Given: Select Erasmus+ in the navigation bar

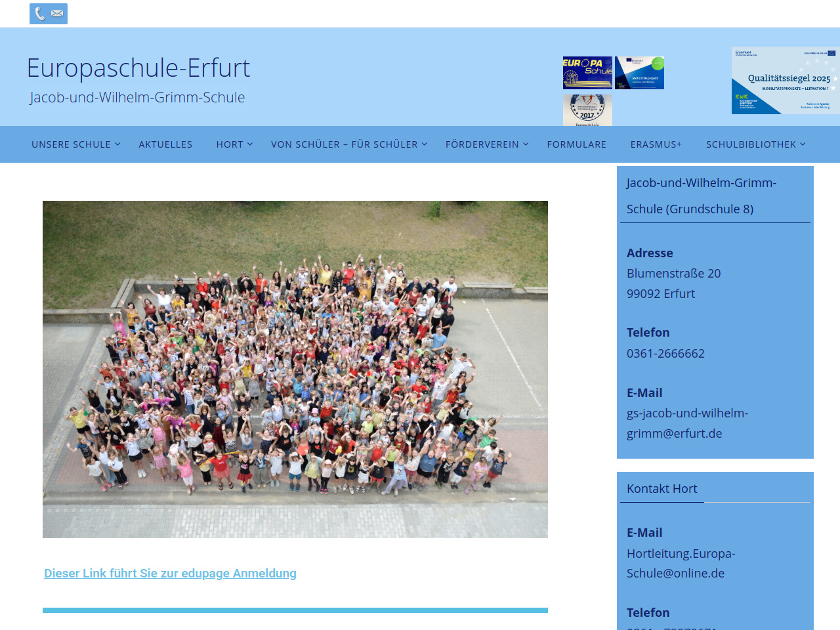Looking at the screenshot, I should (x=656, y=144).
